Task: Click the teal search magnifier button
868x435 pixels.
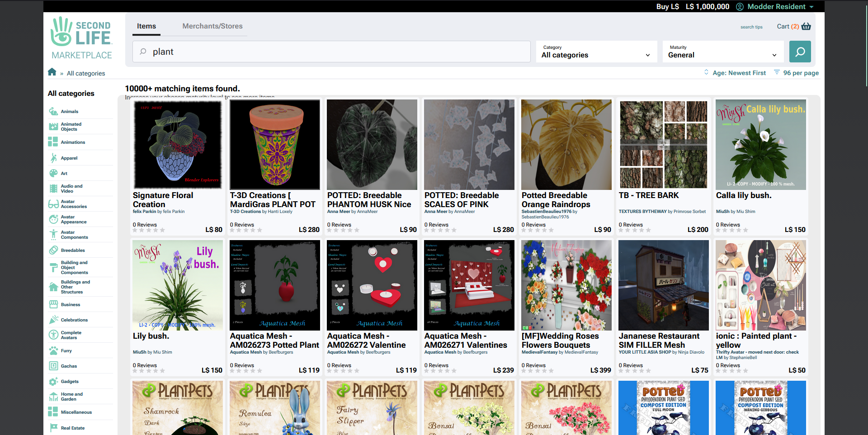Action: pyautogui.click(x=800, y=51)
